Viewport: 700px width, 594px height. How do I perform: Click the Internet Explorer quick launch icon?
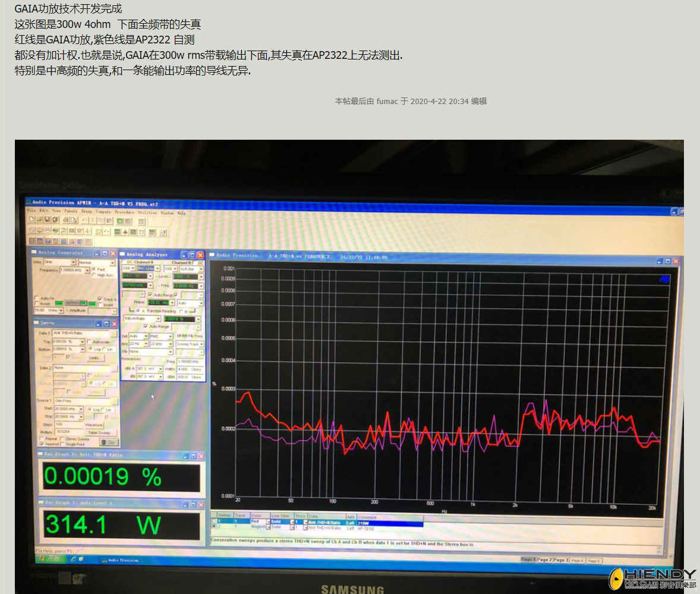tap(73, 559)
